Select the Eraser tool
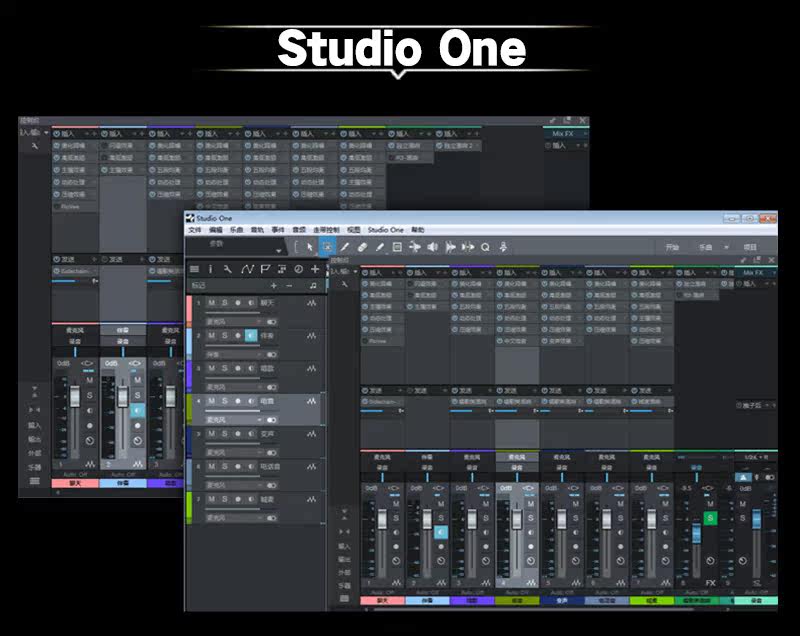800x636 pixels. [362, 247]
